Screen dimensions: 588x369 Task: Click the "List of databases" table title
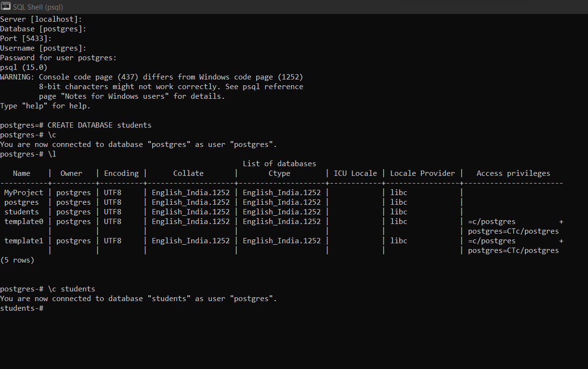(279, 164)
